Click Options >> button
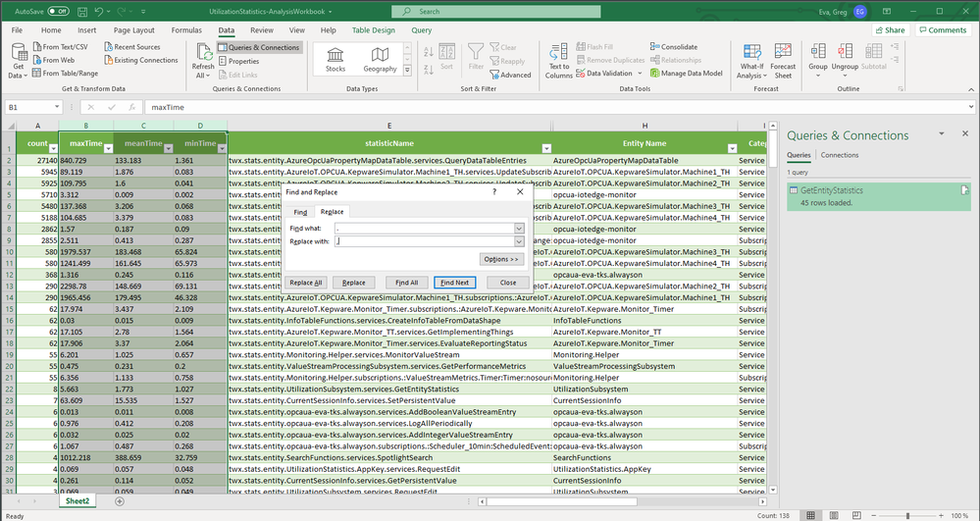The height and width of the screenshot is (521, 980). pyautogui.click(x=501, y=259)
